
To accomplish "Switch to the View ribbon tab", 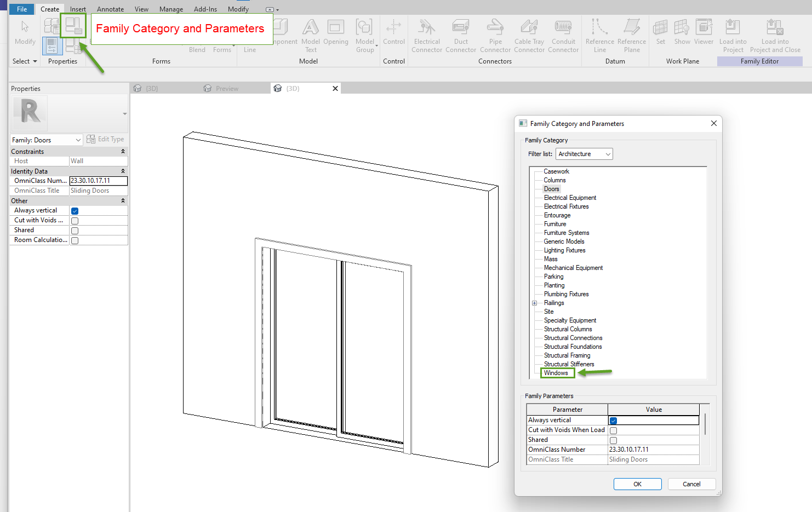I will (141, 9).
